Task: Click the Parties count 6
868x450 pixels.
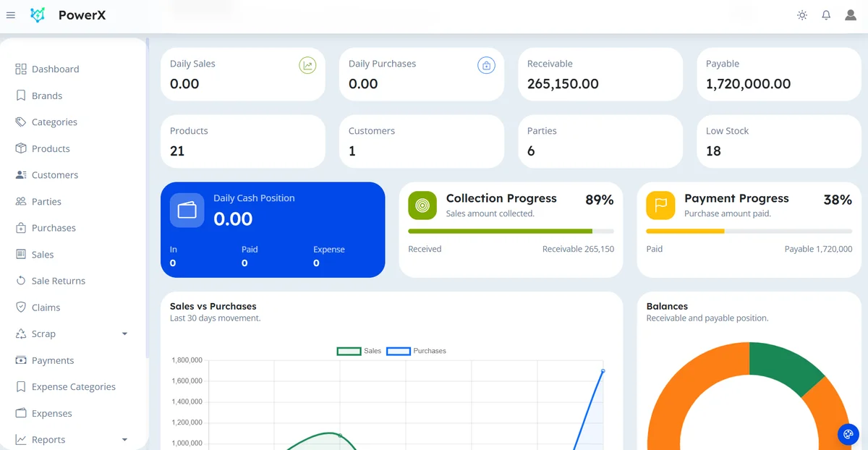Action: (x=531, y=151)
